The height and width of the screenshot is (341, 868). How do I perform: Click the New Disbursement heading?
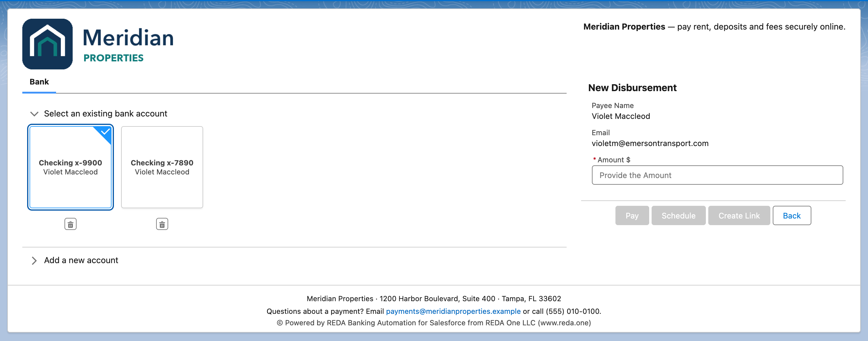click(x=632, y=88)
